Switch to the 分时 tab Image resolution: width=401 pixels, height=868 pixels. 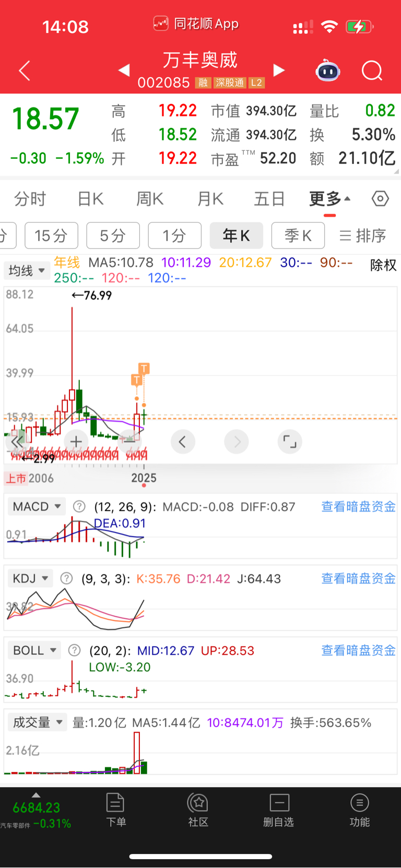(30, 199)
